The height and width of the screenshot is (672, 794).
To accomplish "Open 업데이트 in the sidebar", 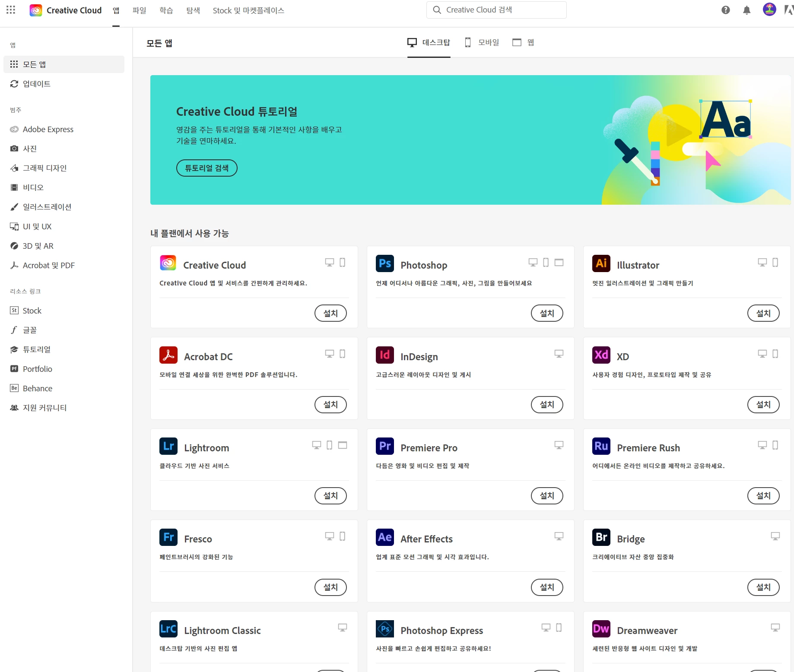I will 64,84.
